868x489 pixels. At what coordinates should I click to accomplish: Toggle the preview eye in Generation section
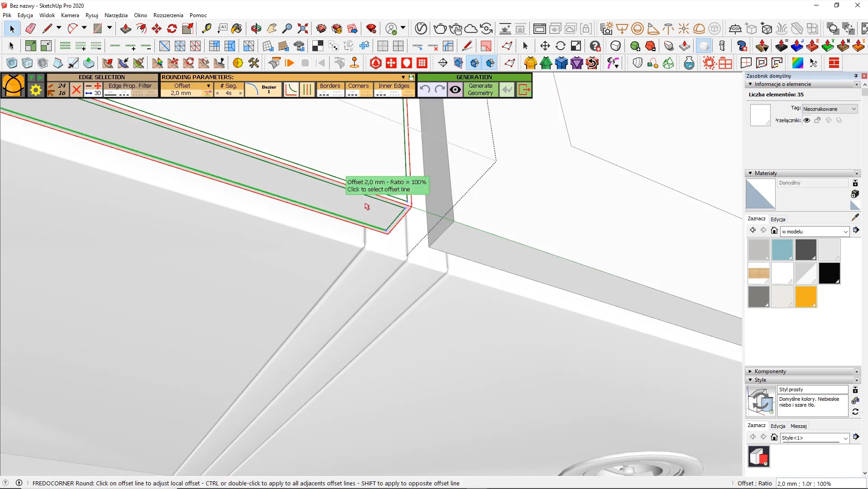[x=455, y=90]
